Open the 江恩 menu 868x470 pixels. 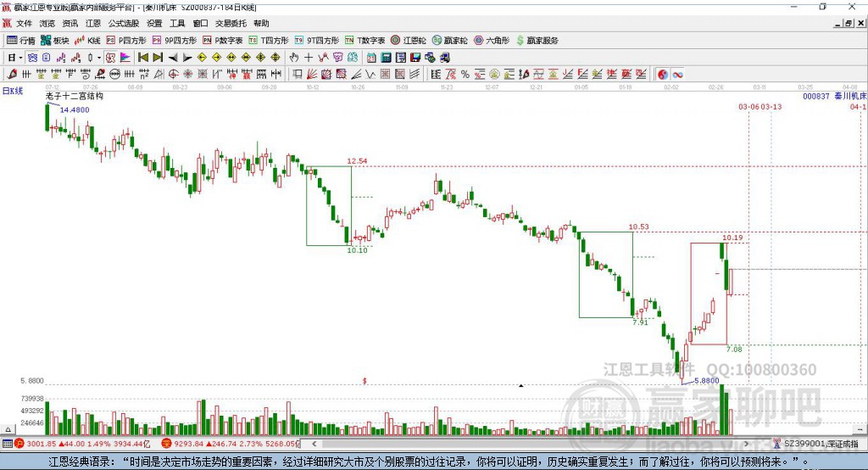pos(93,23)
